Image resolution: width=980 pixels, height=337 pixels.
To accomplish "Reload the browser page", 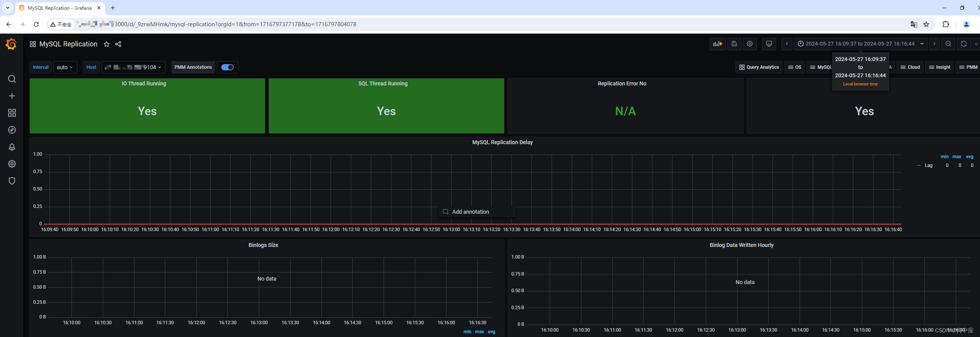I will [36, 24].
